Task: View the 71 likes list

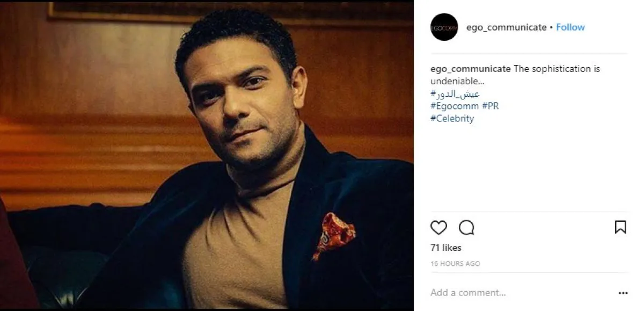Action: coord(446,248)
